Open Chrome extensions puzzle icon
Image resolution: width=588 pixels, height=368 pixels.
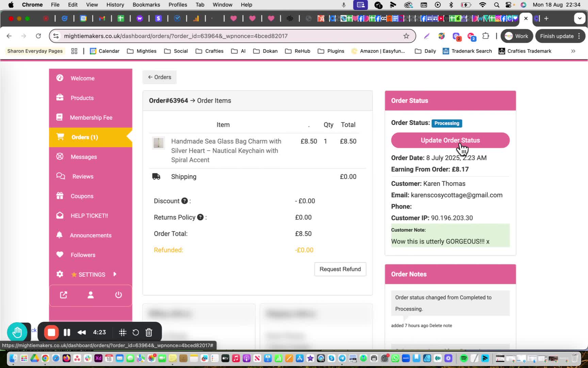486,36
